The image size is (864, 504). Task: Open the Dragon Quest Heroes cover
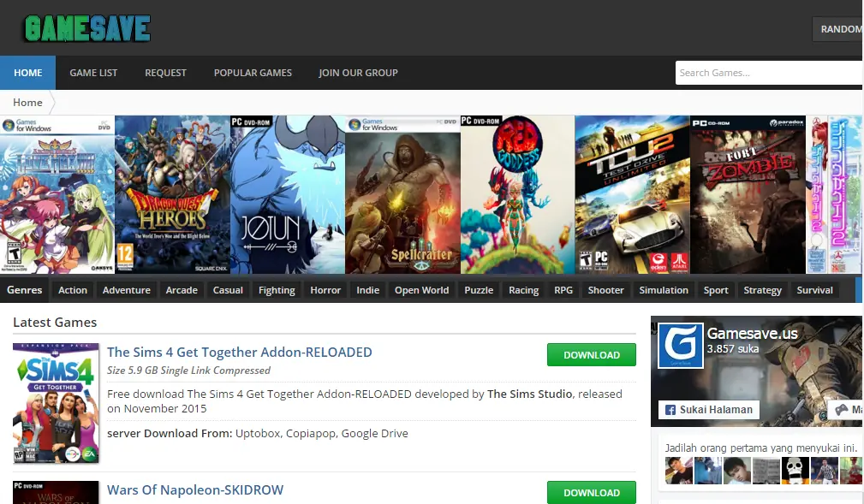tap(172, 194)
